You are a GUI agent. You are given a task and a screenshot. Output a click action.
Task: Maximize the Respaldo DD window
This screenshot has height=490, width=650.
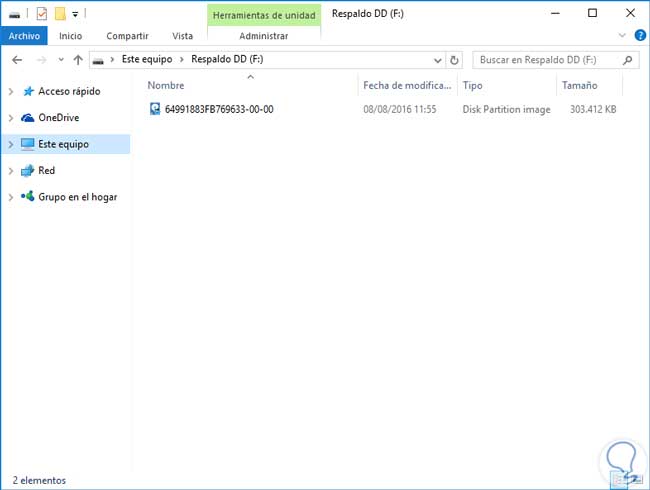(592, 13)
